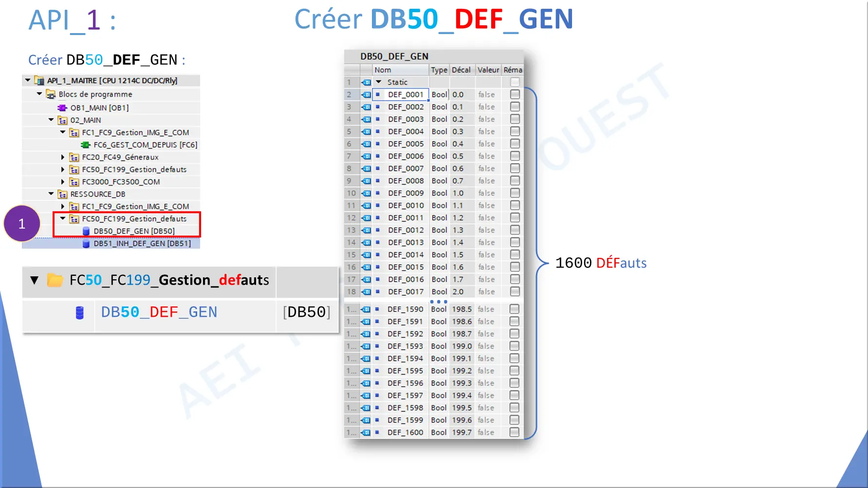This screenshot has width=868, height=488.
Task: Click the RESSOURCE_DB group folder icon
Action: 62,194
